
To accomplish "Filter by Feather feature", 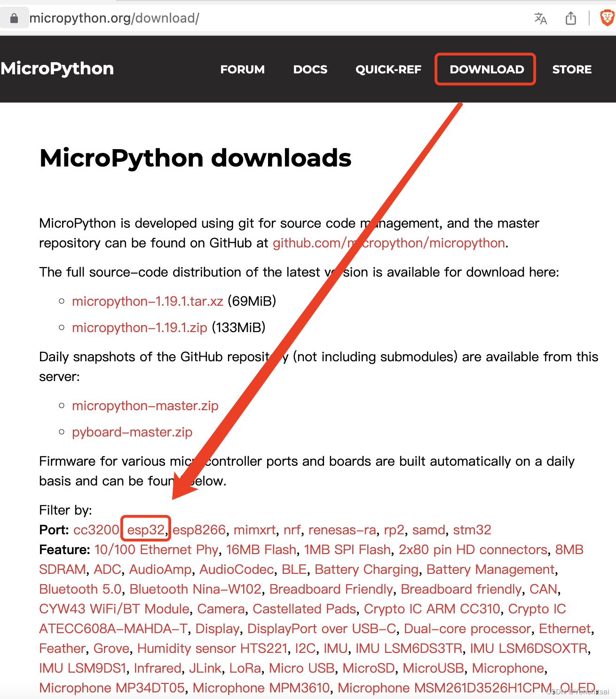I will click(x=63, y=649).
